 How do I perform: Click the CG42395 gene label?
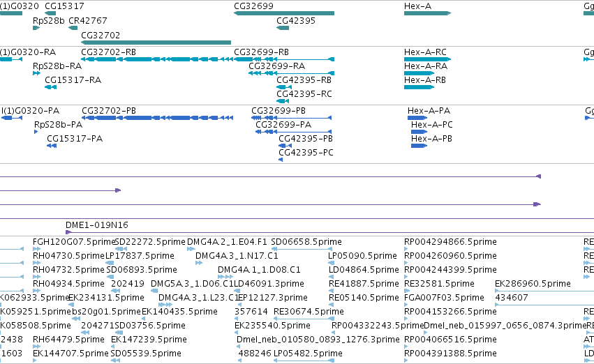pos(296,21)
